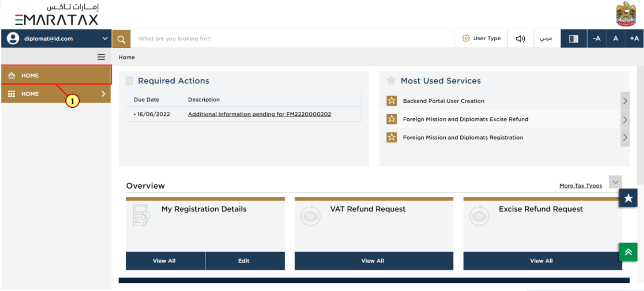View All under My Registration Details
This screenshot has width=644, height=291.
pyautogui.click(x=165, y=261)
